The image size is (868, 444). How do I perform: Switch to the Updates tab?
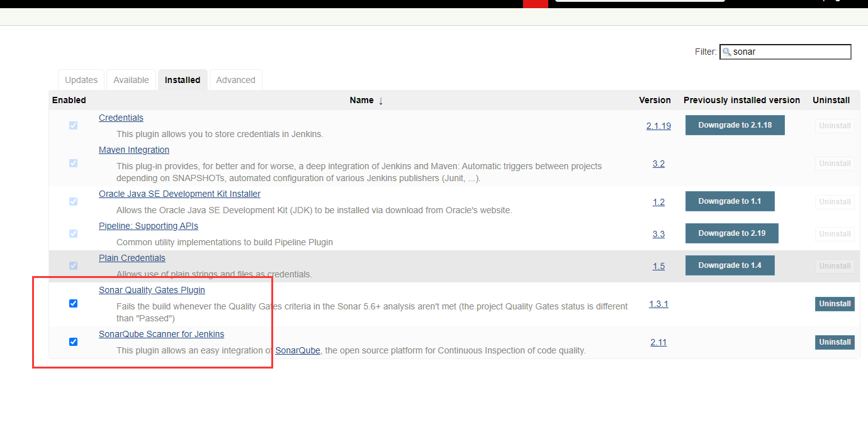(x=81, y=79)
